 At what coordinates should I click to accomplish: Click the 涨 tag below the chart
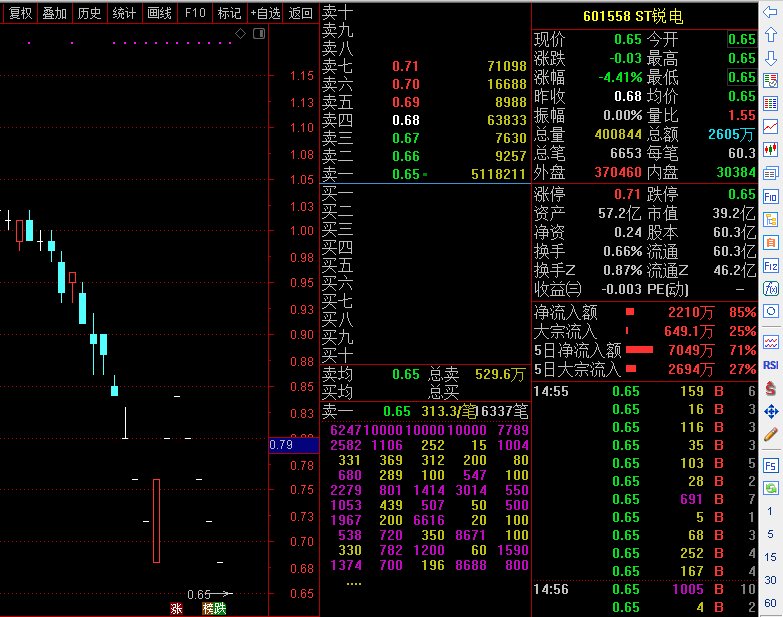pyautogui.click(x=176, y=609)
